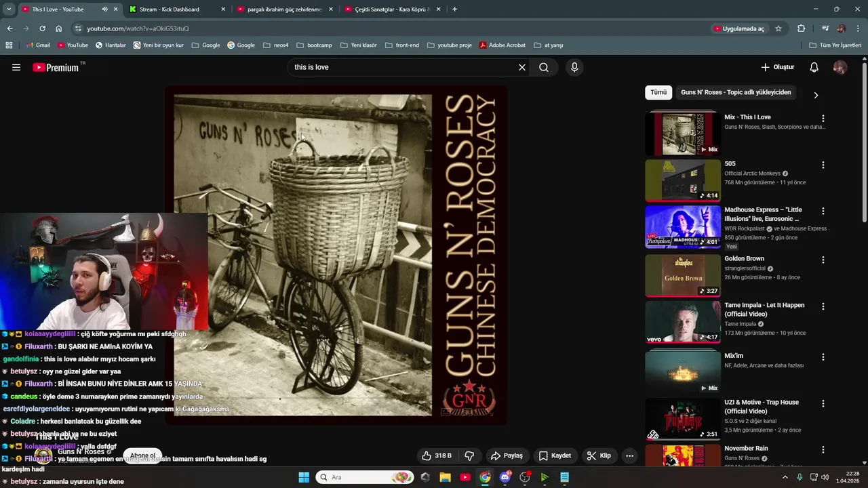Open 'Golden Brown' video title

coord(744,258)
